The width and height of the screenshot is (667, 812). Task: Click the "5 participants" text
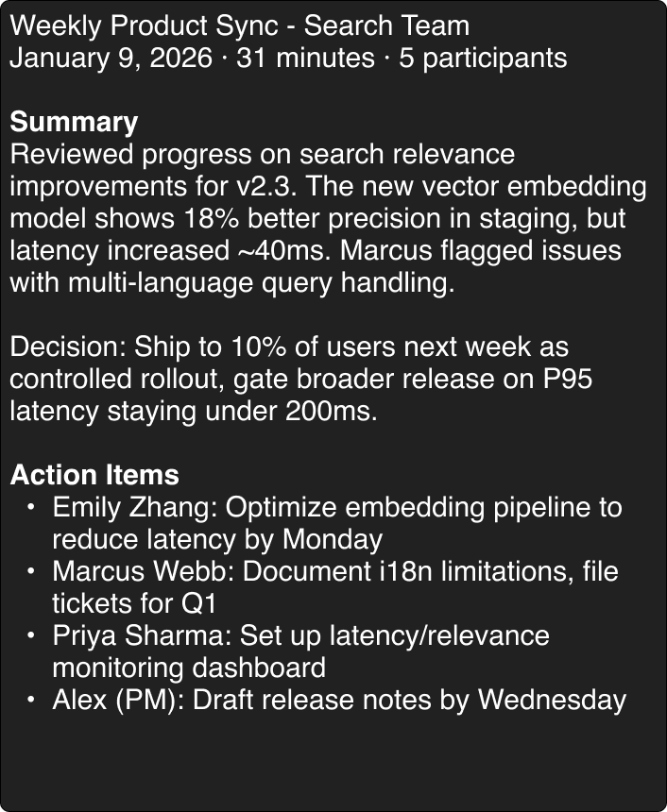483,58
